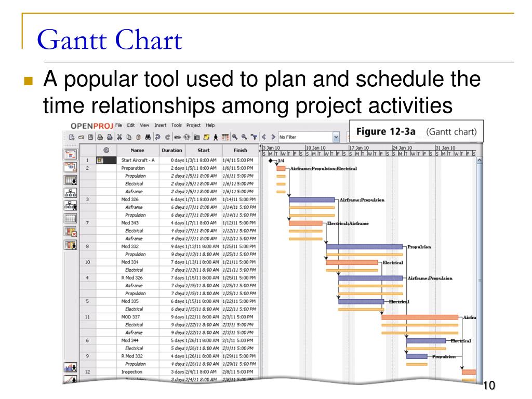Click indicator icon in Start Aircraft row
Viewport: 532px width, 399px height.
[x=100, y=160]
